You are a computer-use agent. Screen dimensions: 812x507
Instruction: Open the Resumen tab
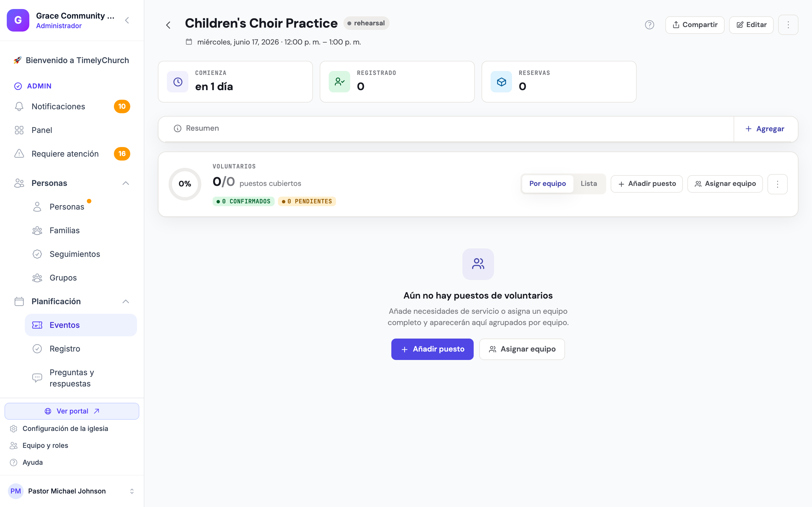tap(197, 128)
